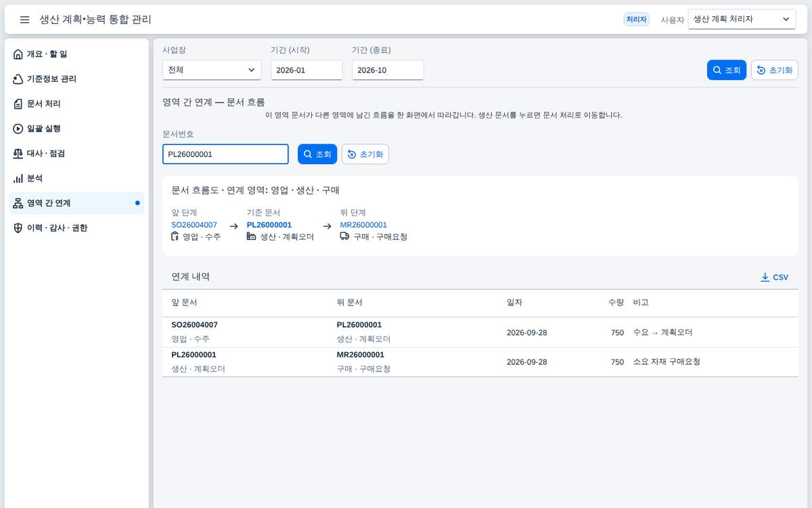Click the bar chart icon for 분석

pyautogui.click(x=18, y=178)
